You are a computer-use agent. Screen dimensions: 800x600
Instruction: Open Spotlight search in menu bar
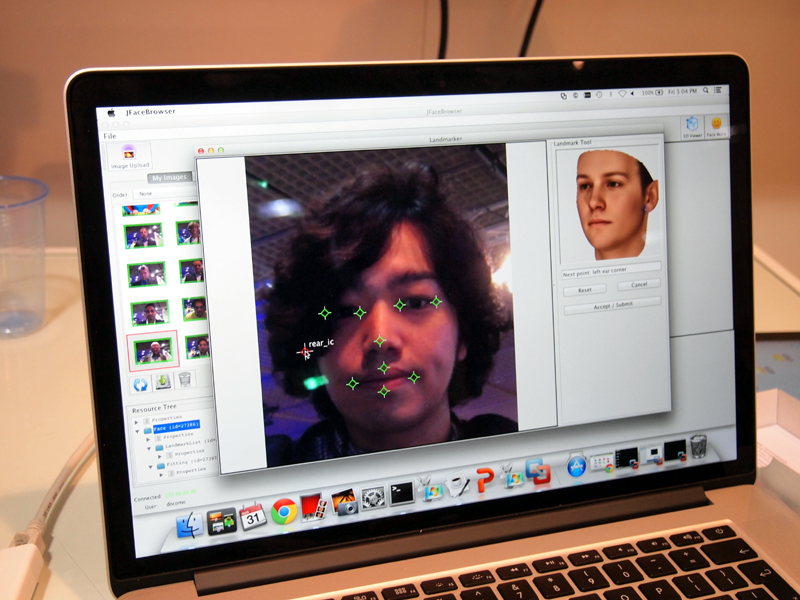[706, 90]
